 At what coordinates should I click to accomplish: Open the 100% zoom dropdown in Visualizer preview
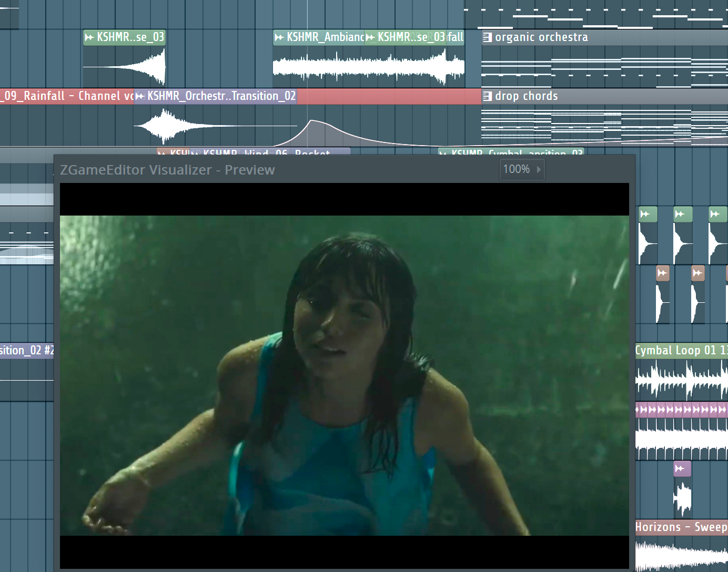(x=522, y=169)
